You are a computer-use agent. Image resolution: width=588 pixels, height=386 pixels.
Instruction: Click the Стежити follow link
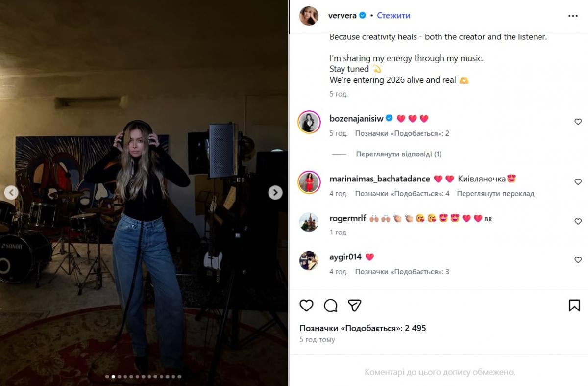pyautogui.click(x=393, y=16)
